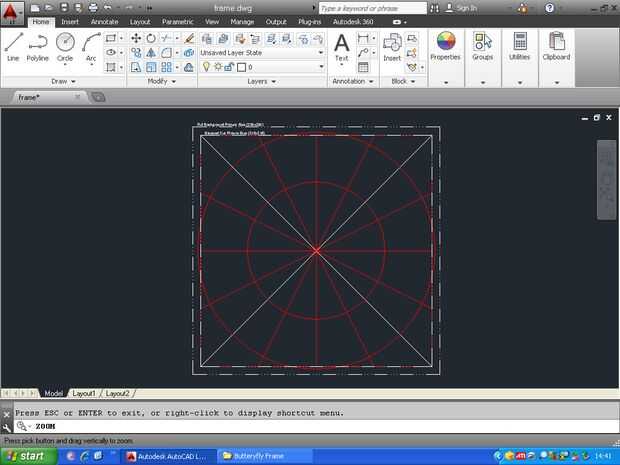
Task: Open the Utilities panel
Action: [x=520, y=45]
